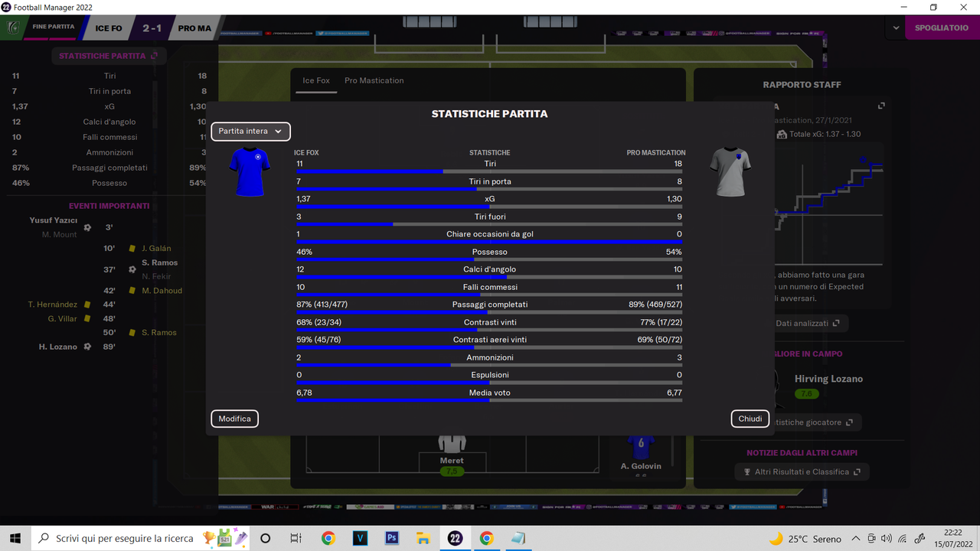Image resolution: width=980 pixels, height=551 pixels.
Task: Click PRO MA team name in scoreboard
Action: pos(194,28)
